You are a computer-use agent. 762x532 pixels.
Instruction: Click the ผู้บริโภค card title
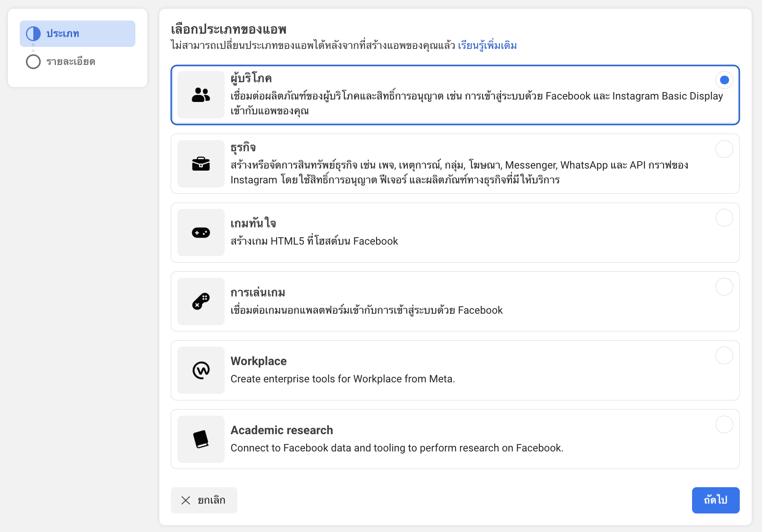(251, 78)
